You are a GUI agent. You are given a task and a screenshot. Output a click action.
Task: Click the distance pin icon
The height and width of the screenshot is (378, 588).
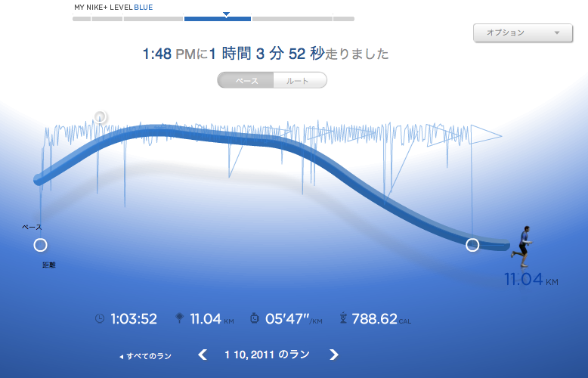tap(180, 318)
